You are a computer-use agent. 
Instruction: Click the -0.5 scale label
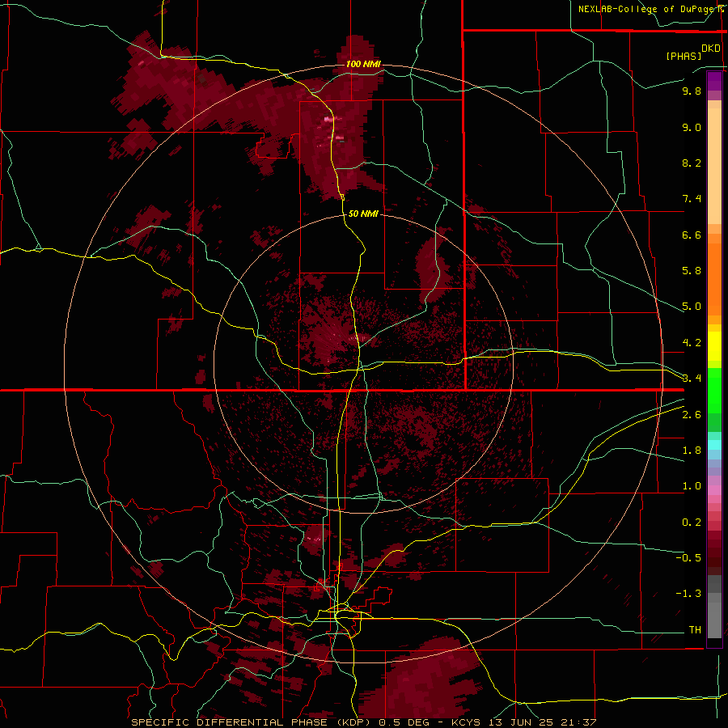pyautogui.click(x=688, y=557)
